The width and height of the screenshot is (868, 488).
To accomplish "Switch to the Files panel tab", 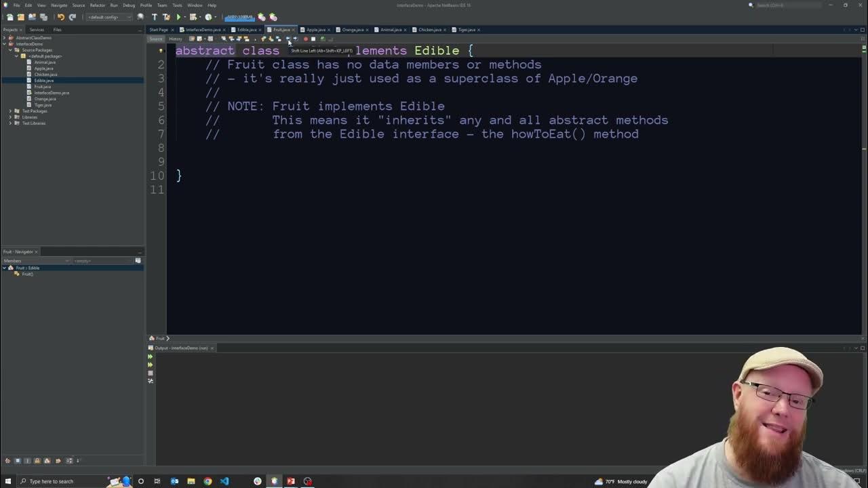I will point(57,30).
